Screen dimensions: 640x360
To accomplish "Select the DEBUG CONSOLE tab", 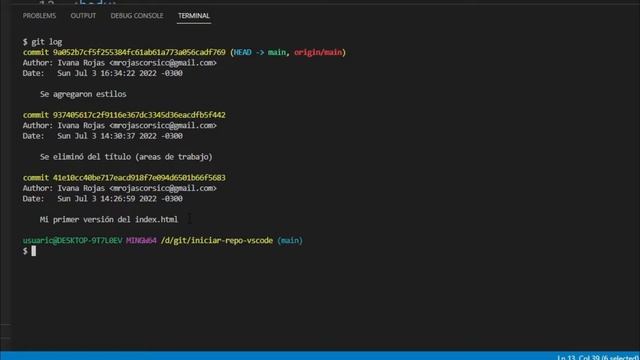I will click(x=137, y=16).
